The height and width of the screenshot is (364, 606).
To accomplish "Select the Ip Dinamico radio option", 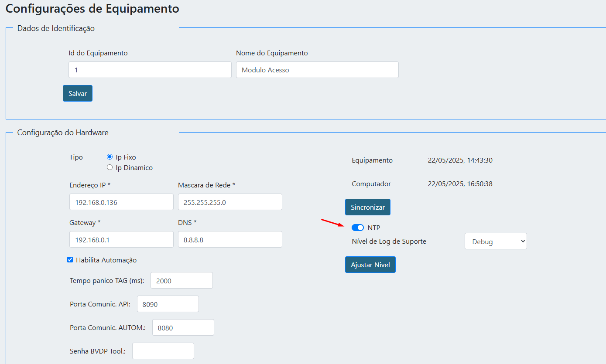I will pos(110,167).
